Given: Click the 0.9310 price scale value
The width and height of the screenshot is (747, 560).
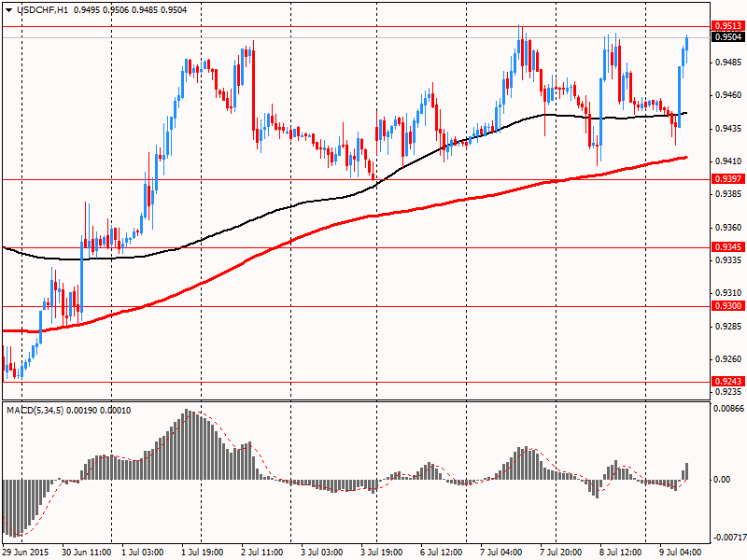Looking at the screenshot, I should [728, 293].
